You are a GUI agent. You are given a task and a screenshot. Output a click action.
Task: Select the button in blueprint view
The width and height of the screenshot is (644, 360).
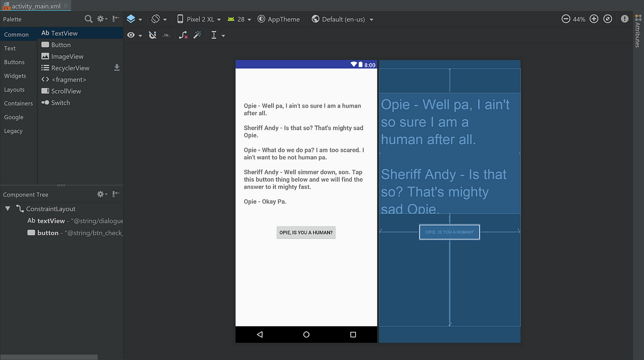coord(449,232)
